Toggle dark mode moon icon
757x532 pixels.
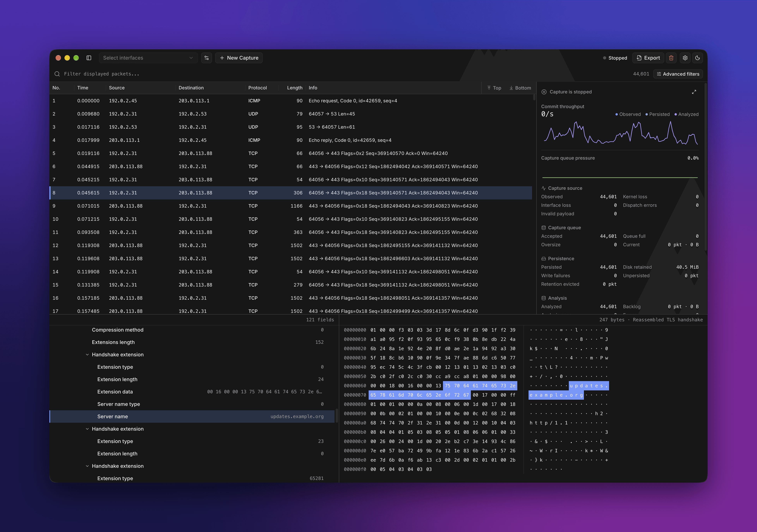click(x=697, y=58)
